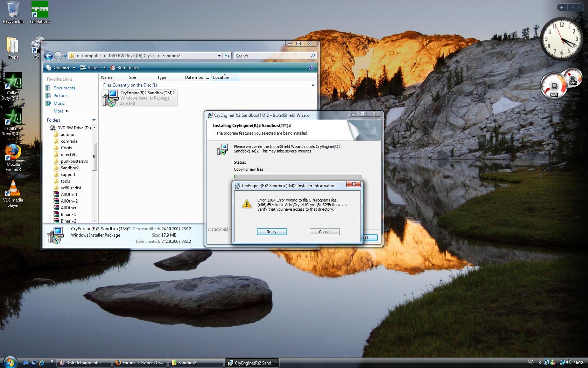Launch VLC media player shortcut

(13, 194)
